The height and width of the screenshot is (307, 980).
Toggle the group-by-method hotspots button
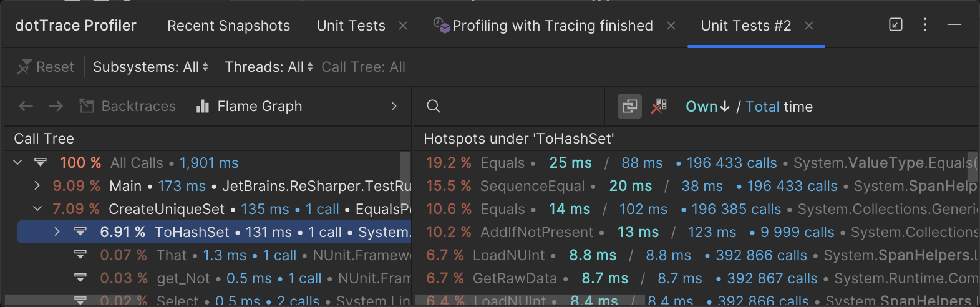[629, 107]
